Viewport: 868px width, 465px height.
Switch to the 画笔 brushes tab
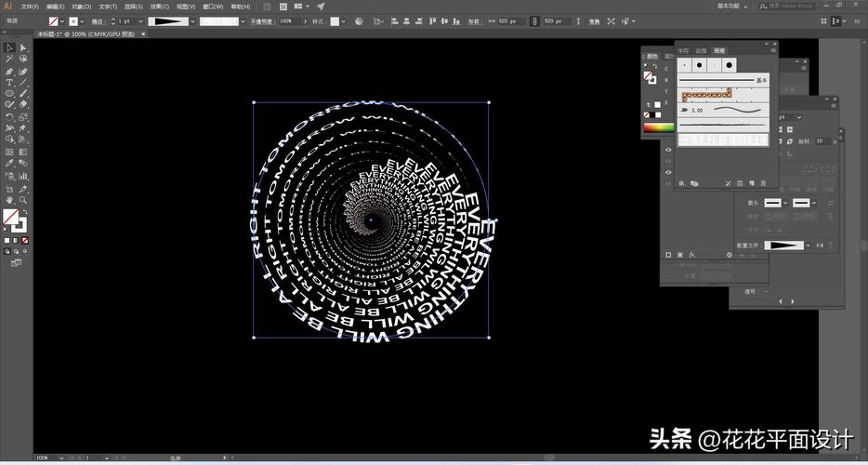point(718,50)
